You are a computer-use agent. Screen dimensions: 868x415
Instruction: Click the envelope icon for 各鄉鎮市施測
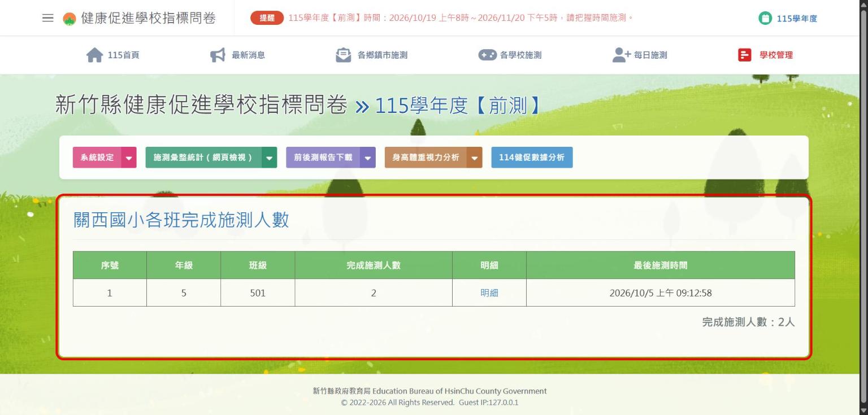[343, 55]
